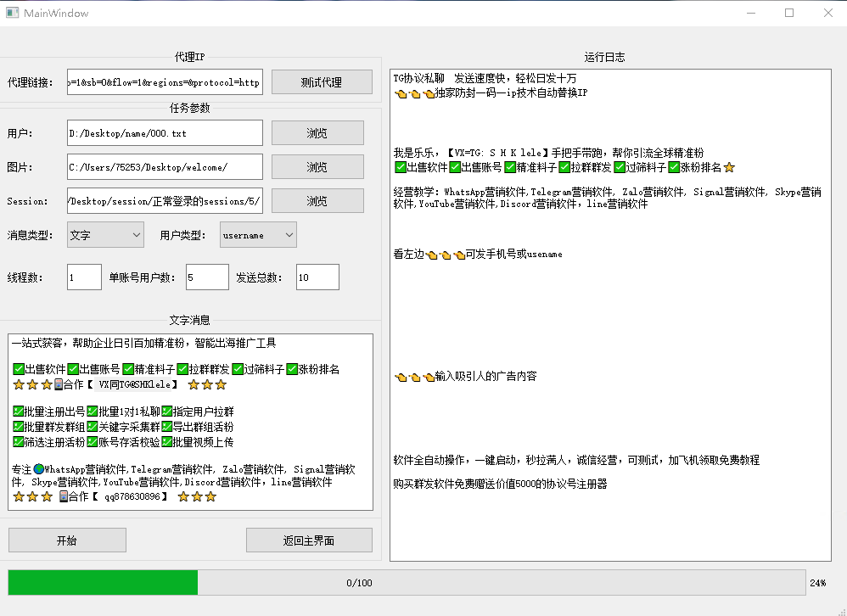The width and height of the screenshot is (847, 616).
Task: Click "qq878630896" in the message box
Action: point(132,496)
